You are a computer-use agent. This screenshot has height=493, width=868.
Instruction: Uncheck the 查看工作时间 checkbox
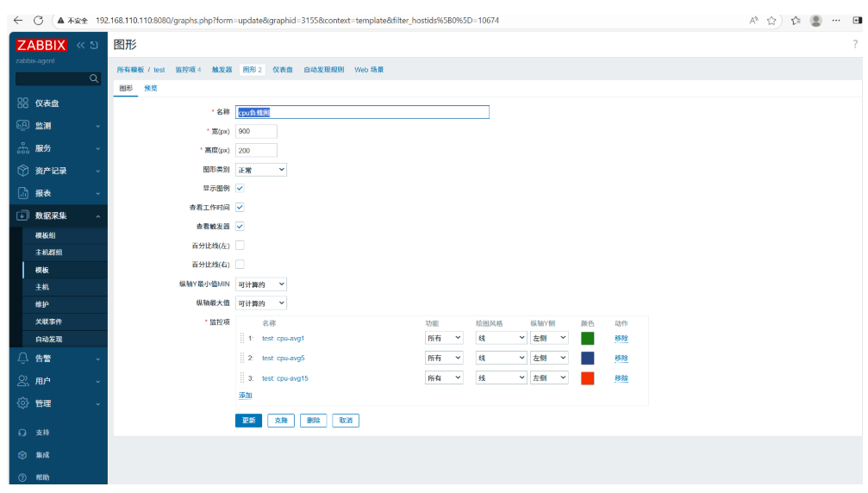240,207
